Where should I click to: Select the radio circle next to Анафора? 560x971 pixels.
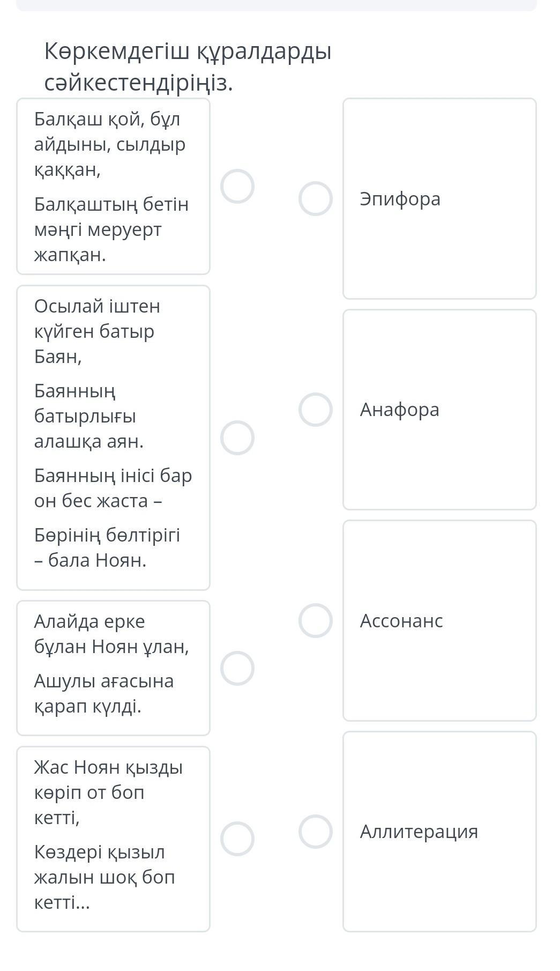pos(316,410)
